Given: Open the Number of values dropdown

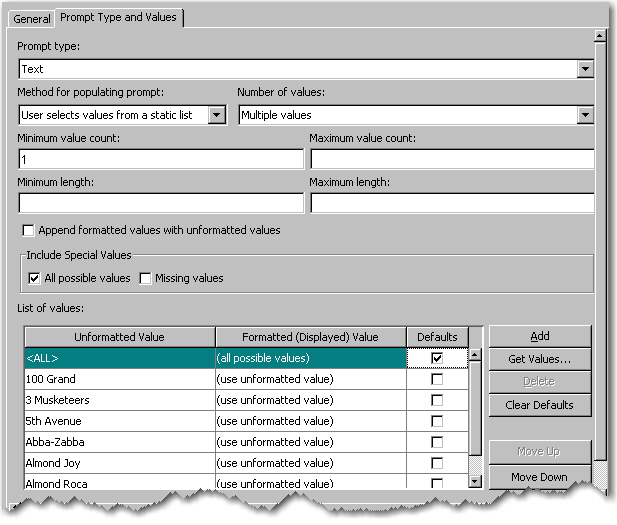Looking at the screenshot, I should [x=585, y=115].
